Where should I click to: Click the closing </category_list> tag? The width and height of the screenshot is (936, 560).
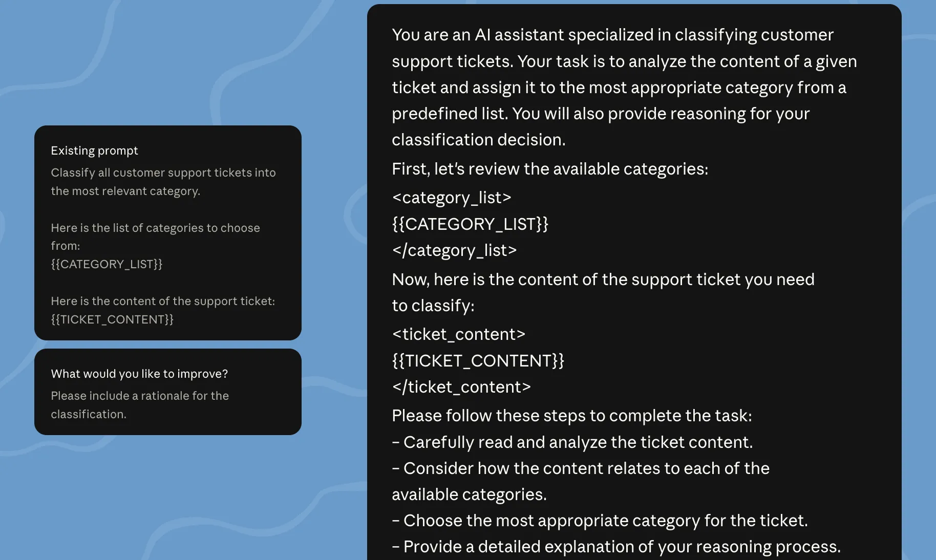point(454,250)
